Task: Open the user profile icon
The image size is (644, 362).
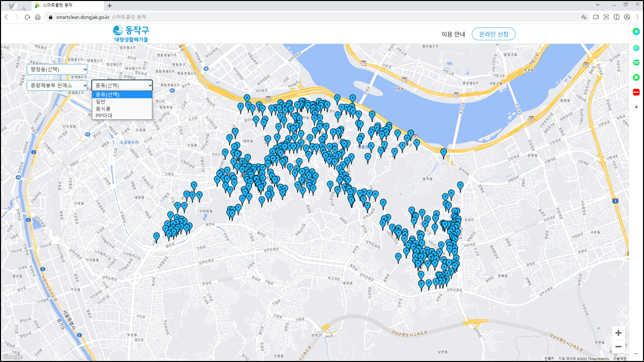Action: tap(627, 17)
